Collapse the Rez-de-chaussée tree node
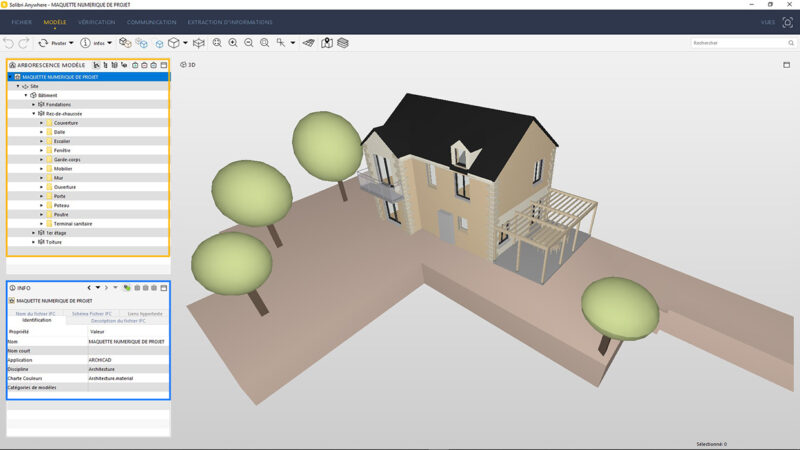This screenshot has width=800, height=450. [x=34, y=114]
